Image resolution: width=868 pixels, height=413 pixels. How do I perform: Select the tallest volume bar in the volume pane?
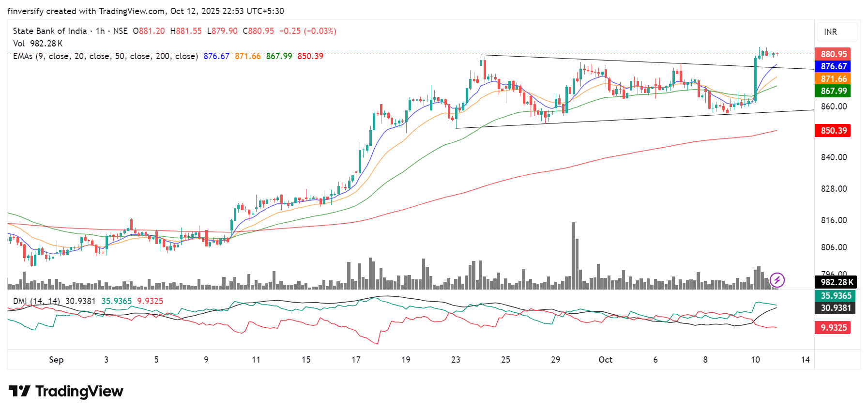pyautogui.click(x=573, y=256)
